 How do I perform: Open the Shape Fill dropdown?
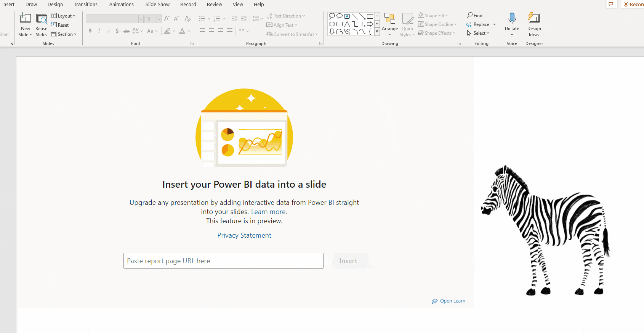433,16
